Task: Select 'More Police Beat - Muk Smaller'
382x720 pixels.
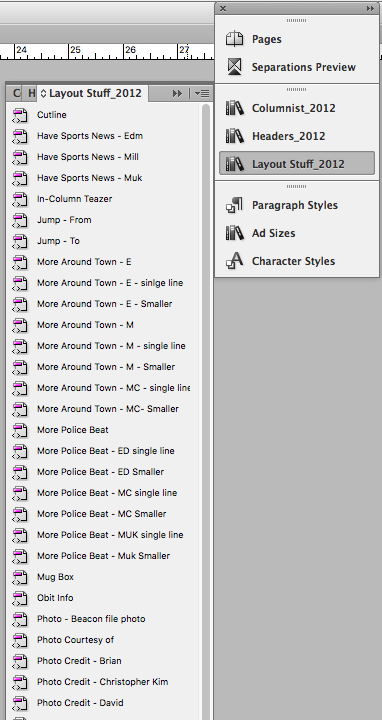Action: (103, 556)
